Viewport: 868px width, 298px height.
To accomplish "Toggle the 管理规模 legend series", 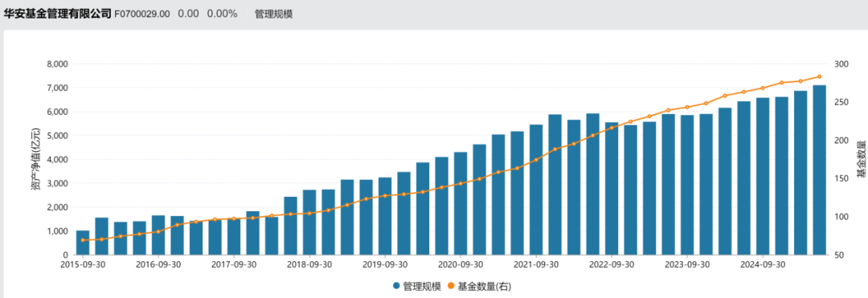I will tap(417, 287).
